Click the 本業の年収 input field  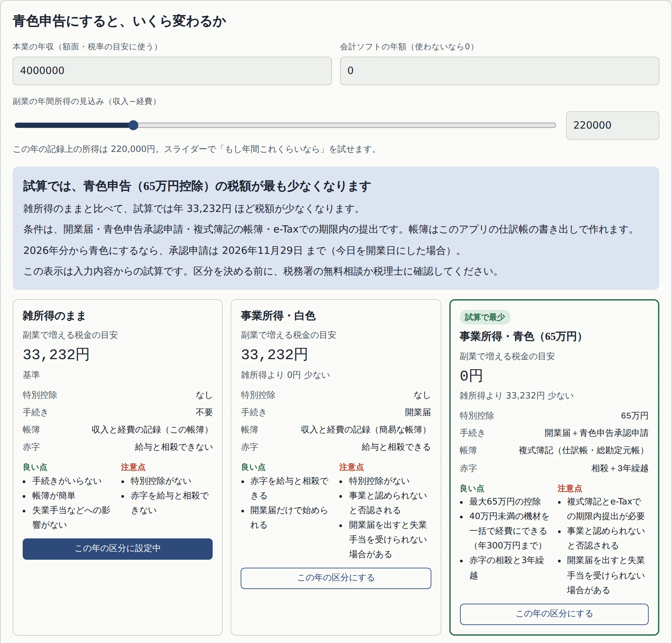172,71
